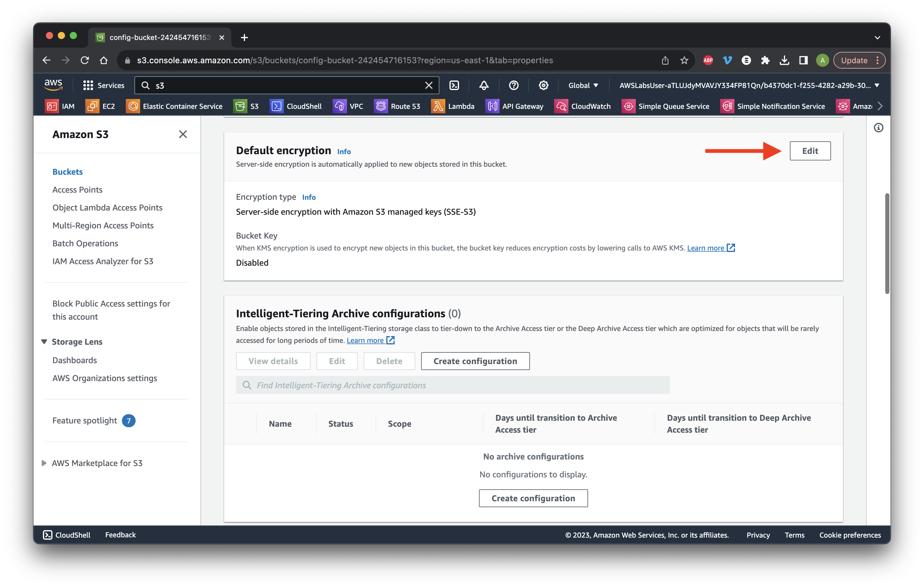Open the help question mark icon
The image size is (924, 588).
(514, 85)
